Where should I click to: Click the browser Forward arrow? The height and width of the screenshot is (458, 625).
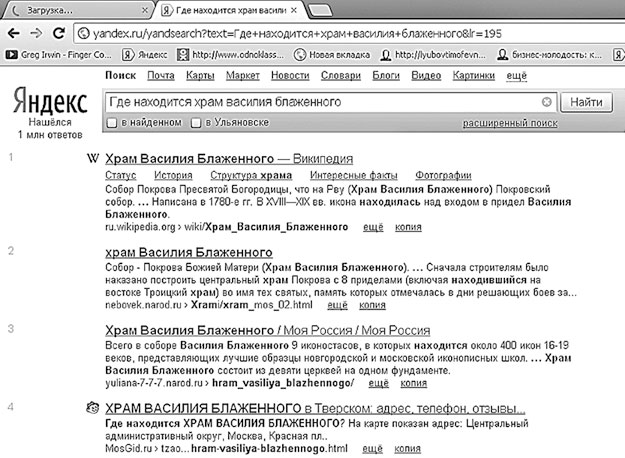36,33
